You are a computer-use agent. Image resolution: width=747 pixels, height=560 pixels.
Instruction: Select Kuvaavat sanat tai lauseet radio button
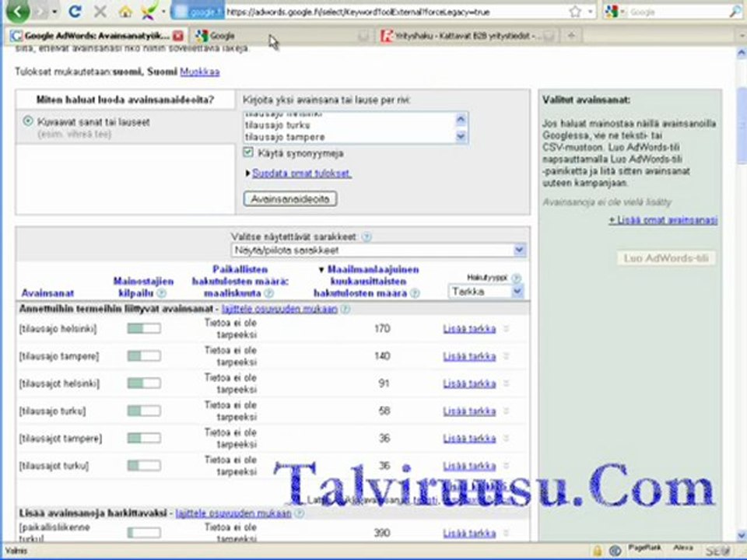pos(28,121)
